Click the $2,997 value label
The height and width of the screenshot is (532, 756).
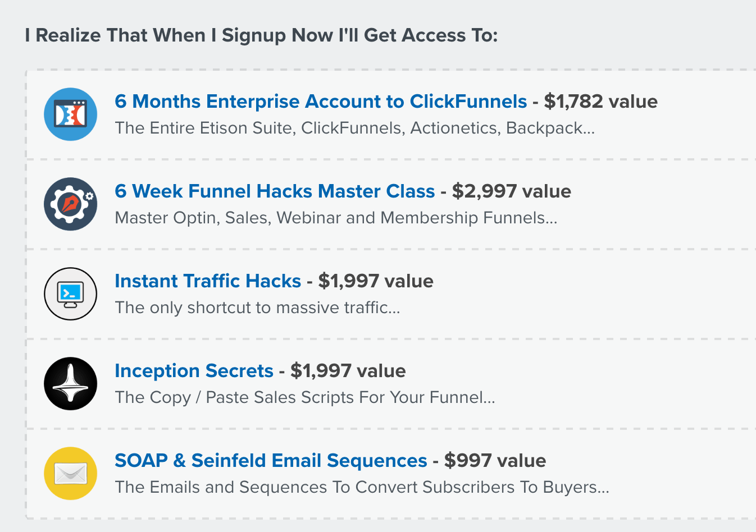[510, 191]
